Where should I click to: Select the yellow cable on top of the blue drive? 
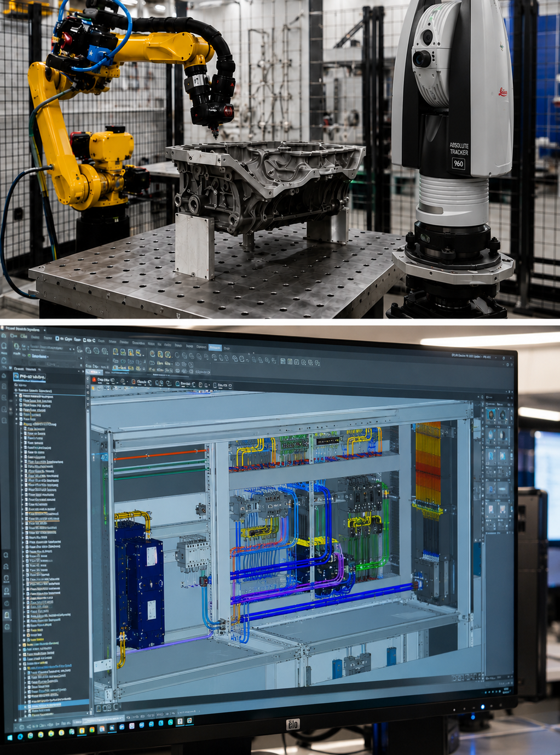click(x=133, y=517)
